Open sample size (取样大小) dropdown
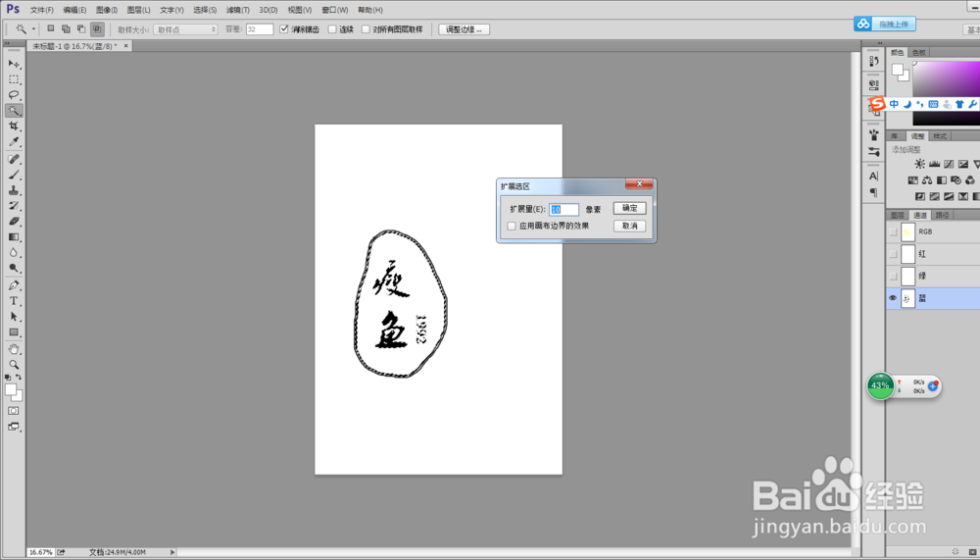Screen dimensions: 980x560 coord(185,29)
